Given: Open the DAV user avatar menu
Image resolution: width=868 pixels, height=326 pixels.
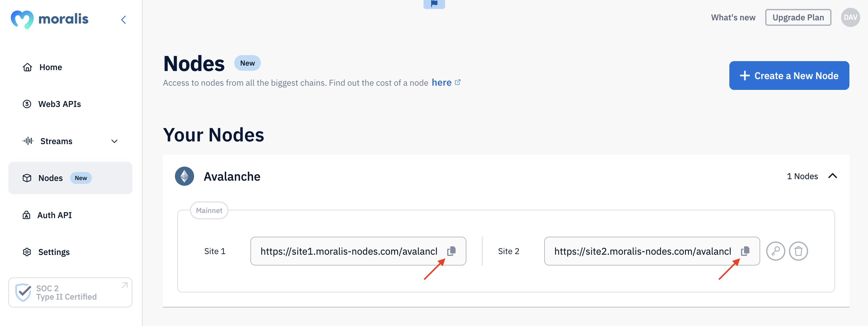Looking at the screenshot, I should 850,18.
